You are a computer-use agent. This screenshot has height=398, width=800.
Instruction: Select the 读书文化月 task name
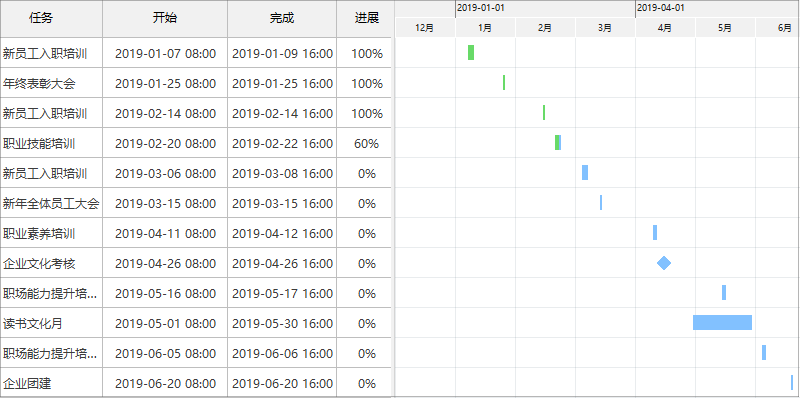point(33,324)
